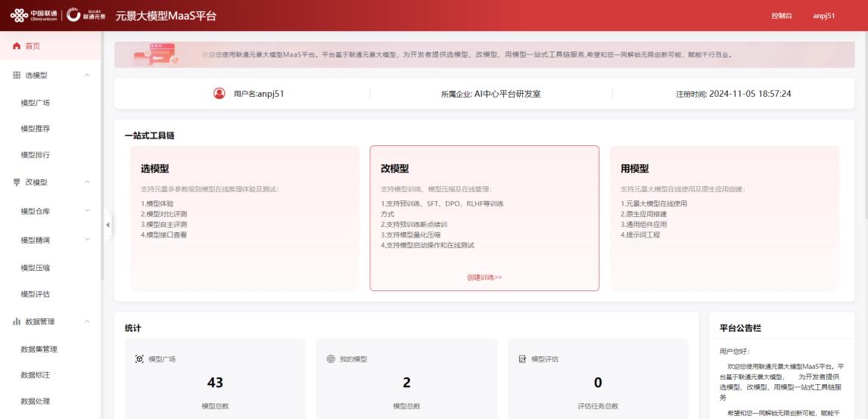Open the 模型广场 stats card showing 43
Viewport: 868px width, 419px height.
[x=215, y=379]
